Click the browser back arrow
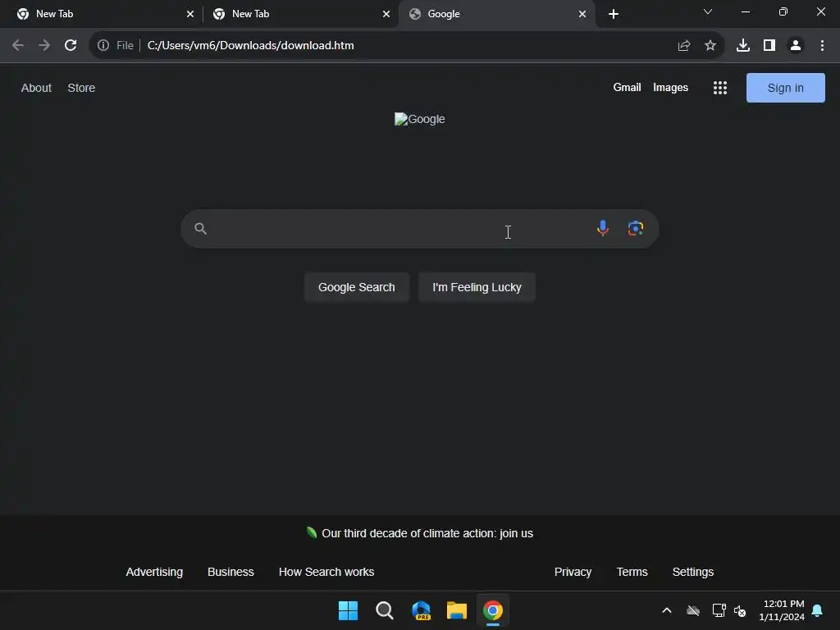This screenshot has width=840, height=630. [18, 46]
